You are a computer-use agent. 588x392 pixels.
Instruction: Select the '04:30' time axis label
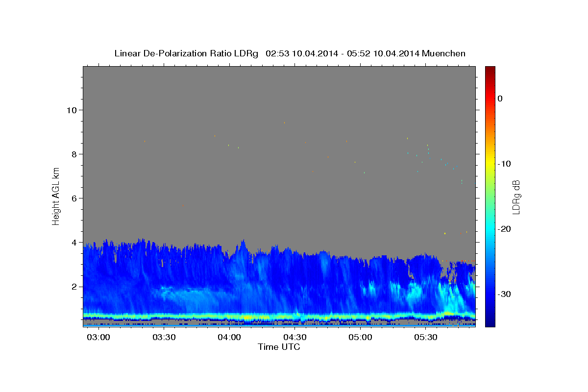[x=295, y=338]
